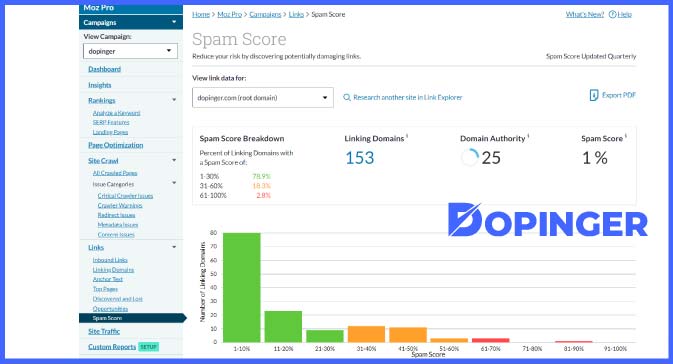Click the Linking Domains value 153
673x364 pixels.
pyautogui.click(x=360, y=158)
